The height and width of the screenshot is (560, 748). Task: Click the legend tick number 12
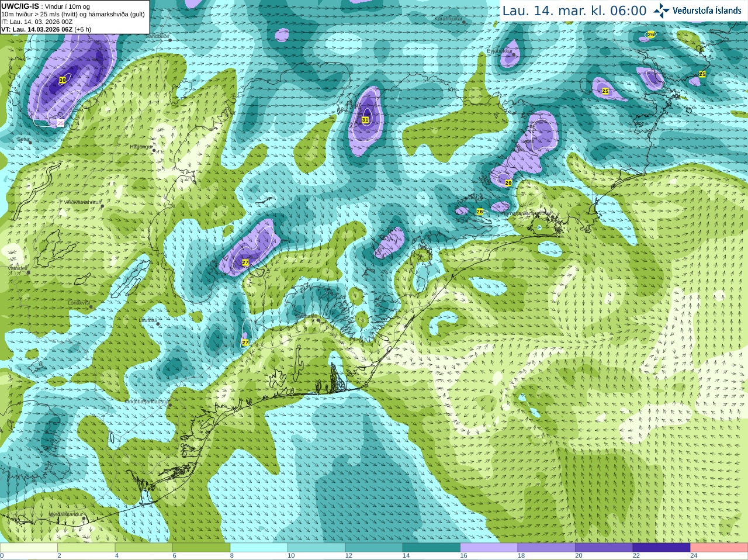pyautogui.click(x=348, y=556)
